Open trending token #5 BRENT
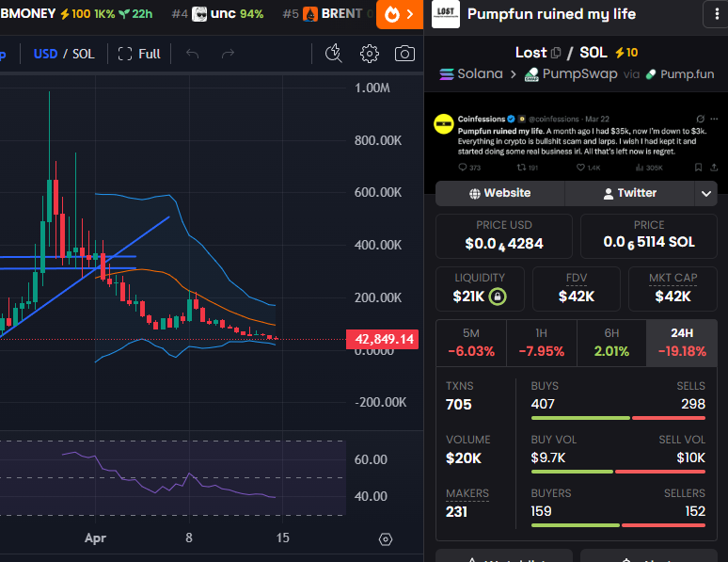 coord(327,14)
